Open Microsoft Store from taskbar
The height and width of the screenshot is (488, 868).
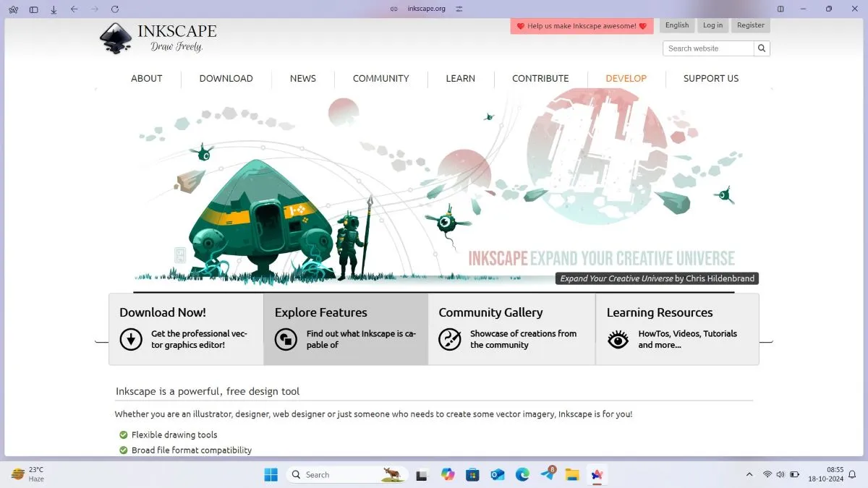pyautogui.click(x=472, y=474)
